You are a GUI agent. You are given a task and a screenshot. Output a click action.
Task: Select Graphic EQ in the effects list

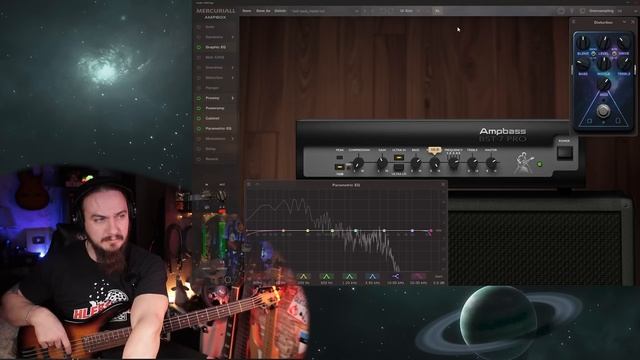[x=216, y=47]
